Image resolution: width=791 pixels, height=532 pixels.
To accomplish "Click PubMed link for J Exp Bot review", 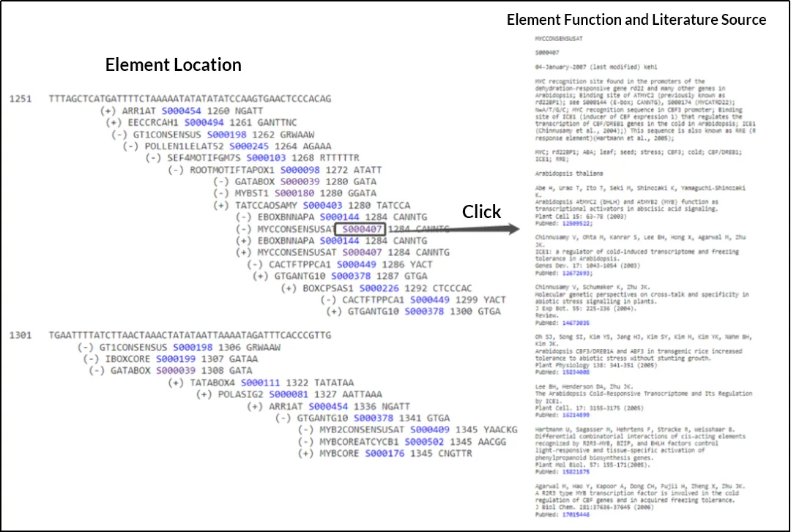I will pos(576,323).
